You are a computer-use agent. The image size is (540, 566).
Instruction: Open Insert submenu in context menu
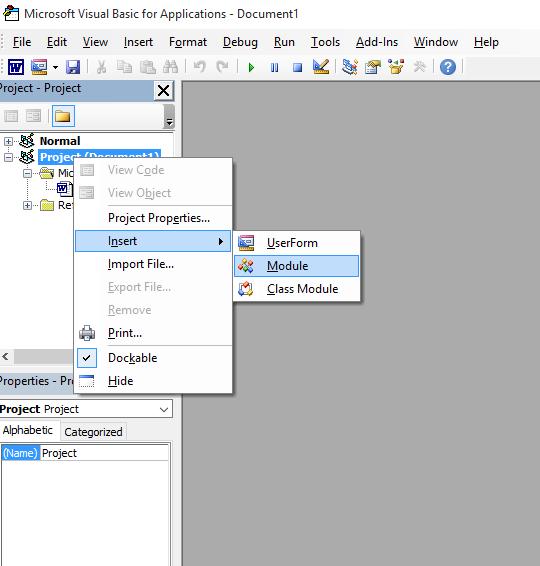tap(153, 241)
